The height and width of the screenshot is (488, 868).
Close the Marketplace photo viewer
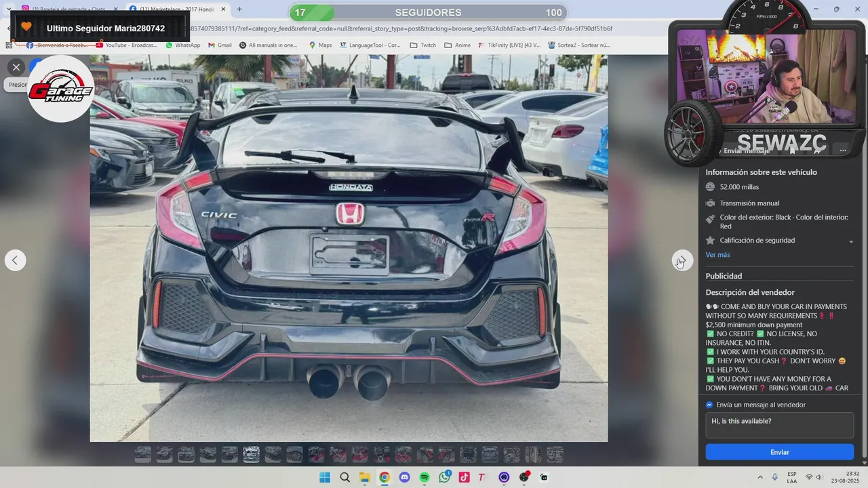pos(16,66)
